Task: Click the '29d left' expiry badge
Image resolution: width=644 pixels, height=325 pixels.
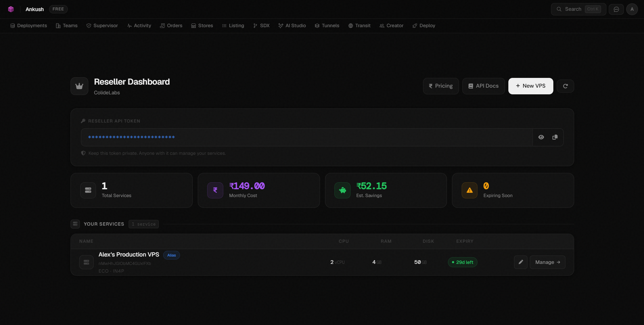Action: pyautogui.click(x=462, y=262)
